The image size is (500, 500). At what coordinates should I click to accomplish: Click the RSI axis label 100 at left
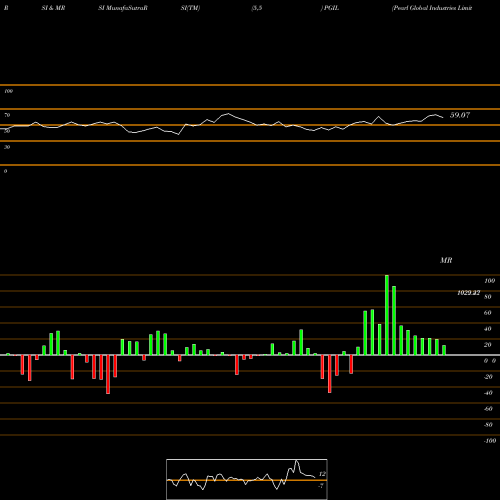[8, 91]
